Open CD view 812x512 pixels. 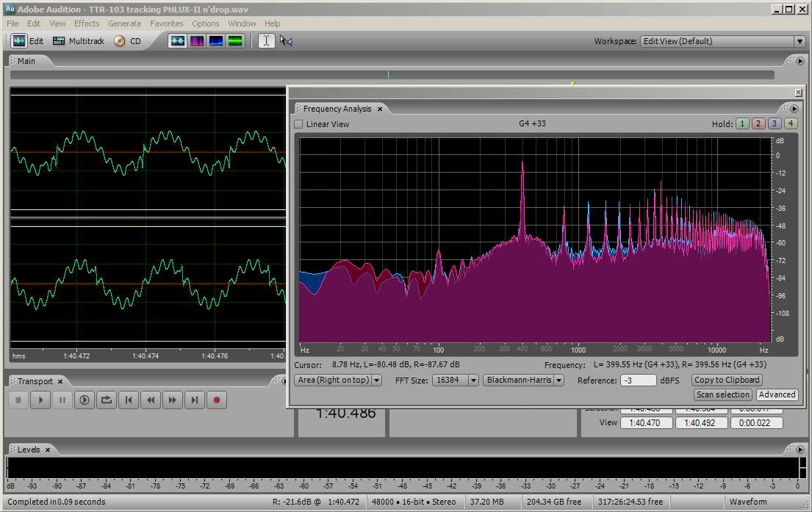click(x=127, y=41)
